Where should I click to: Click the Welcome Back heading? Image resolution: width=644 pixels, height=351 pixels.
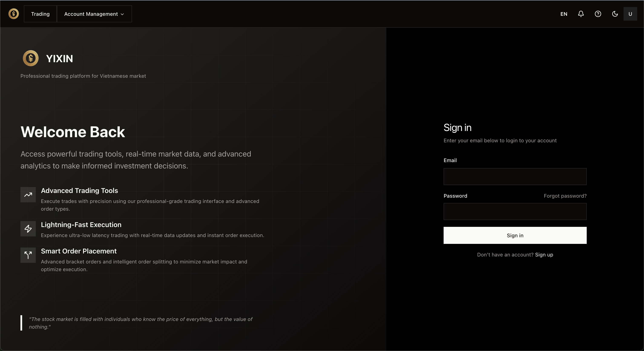click(73, 132)
